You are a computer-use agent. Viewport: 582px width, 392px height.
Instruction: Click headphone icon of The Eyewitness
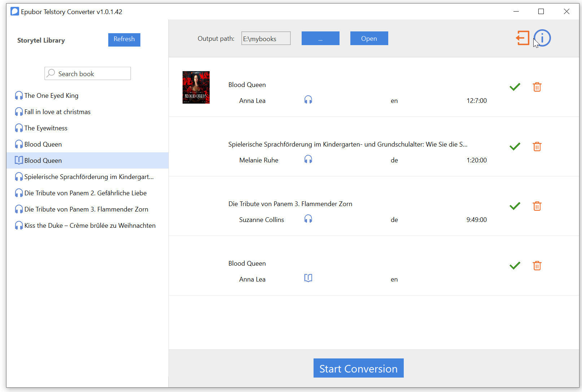(x=19, y=128)
